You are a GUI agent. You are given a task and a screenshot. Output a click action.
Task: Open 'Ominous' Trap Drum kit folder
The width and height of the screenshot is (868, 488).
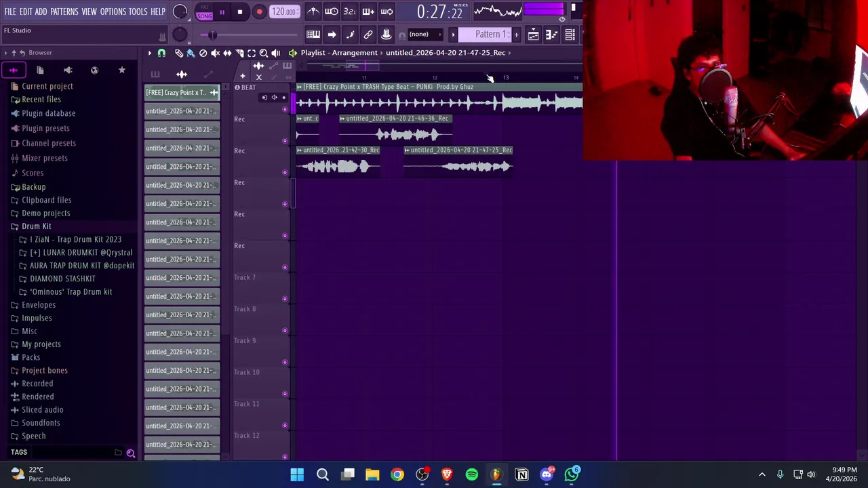(71, 292)
